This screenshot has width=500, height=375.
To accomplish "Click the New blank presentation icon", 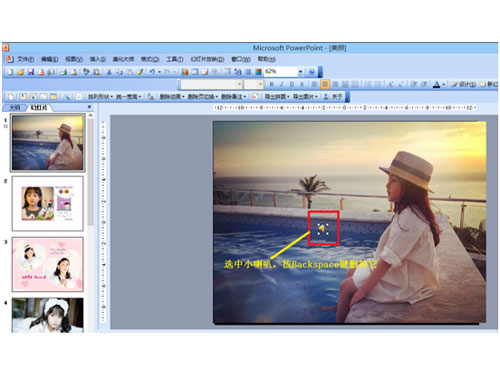I will [x=10, y=72].
